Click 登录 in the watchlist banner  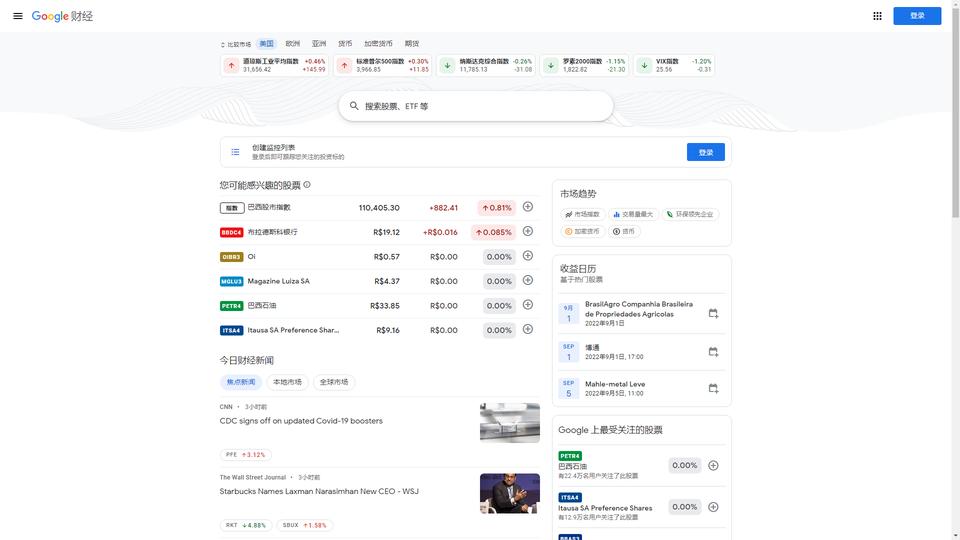705,152
